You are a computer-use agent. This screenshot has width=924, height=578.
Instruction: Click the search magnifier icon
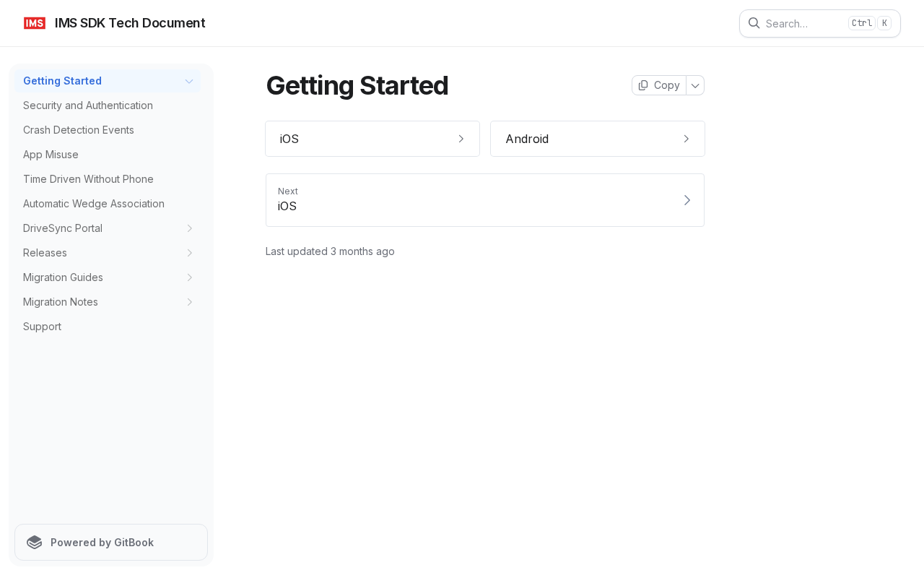click(754, 23)
